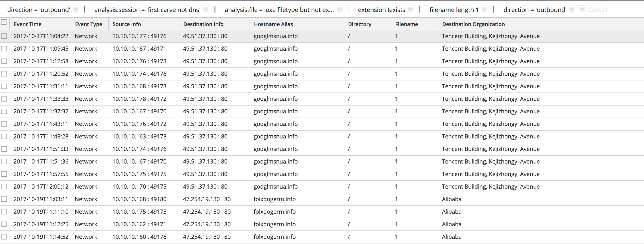The image size is (644, 244).
Task: Check the row for 2017-10-17T11:04:22
Action: (4, 36)
